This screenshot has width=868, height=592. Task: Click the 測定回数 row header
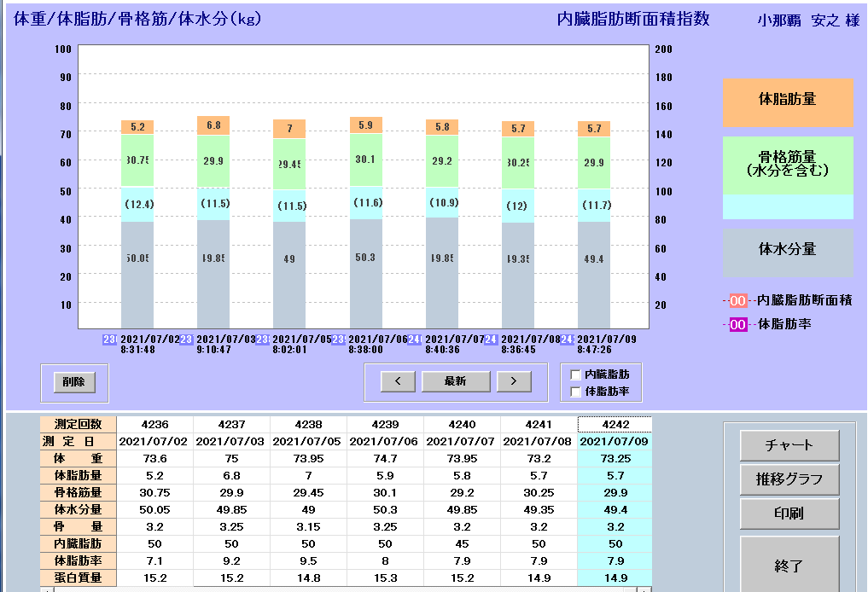(78, 424)
